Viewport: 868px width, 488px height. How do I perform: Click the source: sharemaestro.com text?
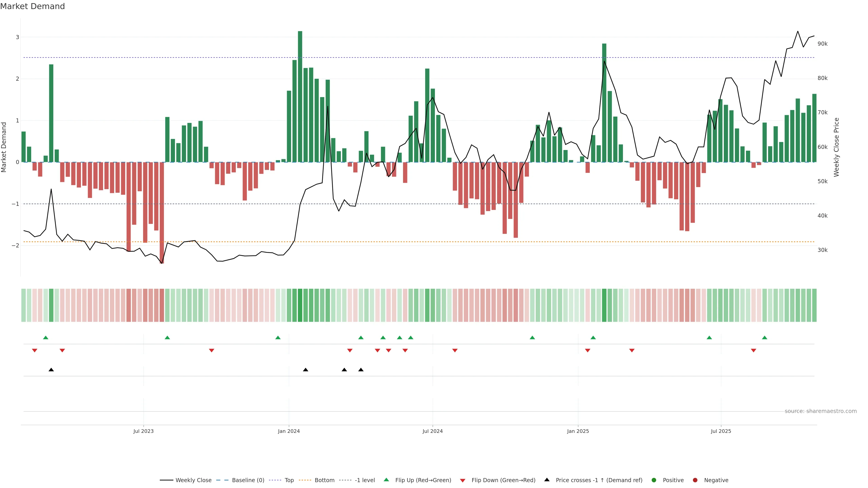point(821,411)
